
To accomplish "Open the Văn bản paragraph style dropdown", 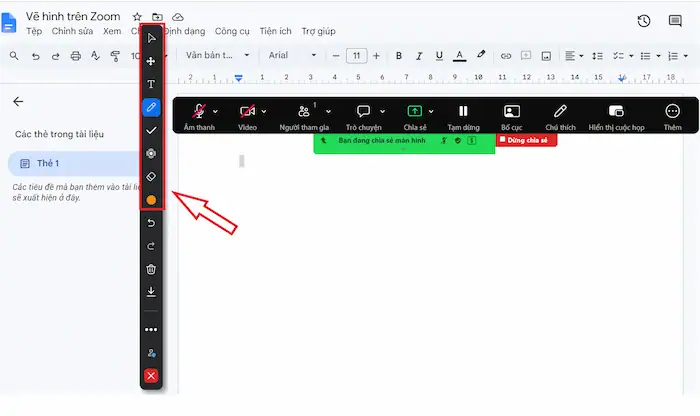I will tap(217, 55).
